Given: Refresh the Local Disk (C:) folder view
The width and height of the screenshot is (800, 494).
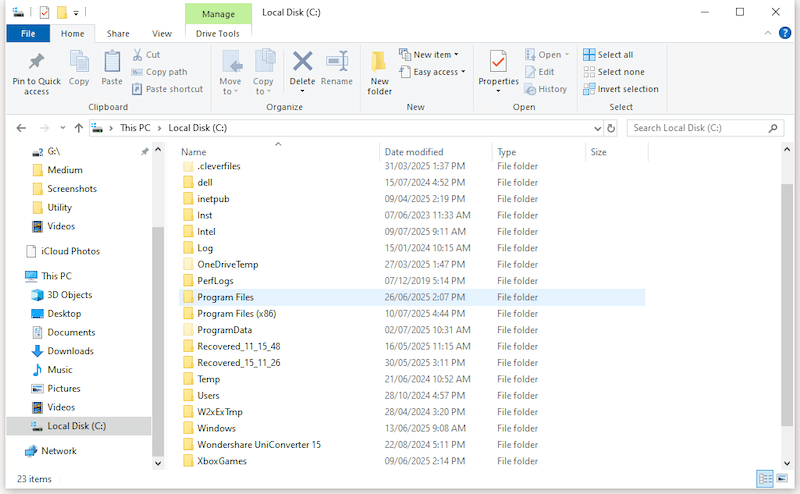Looking at the screenshot, I should pos(611,128).
